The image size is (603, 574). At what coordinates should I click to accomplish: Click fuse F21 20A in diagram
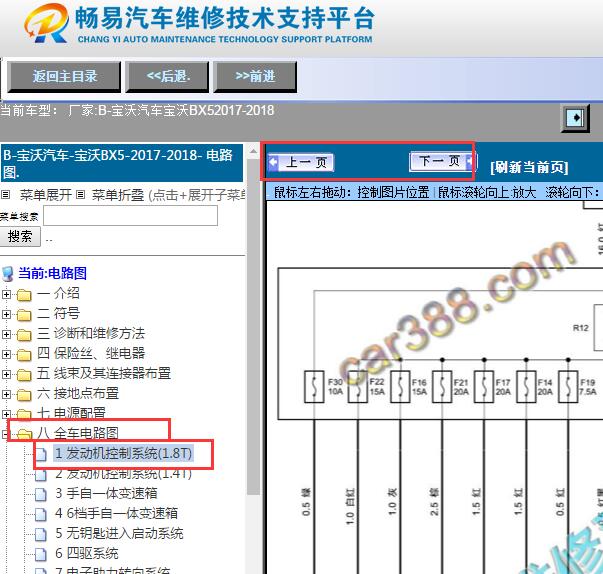click(x=442, y=387)
